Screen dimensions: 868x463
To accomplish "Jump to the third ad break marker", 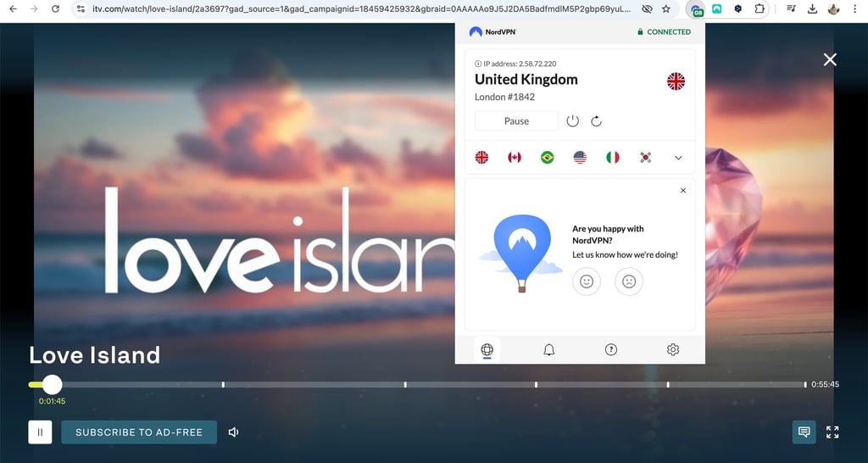I will click(x=536, y=384).
